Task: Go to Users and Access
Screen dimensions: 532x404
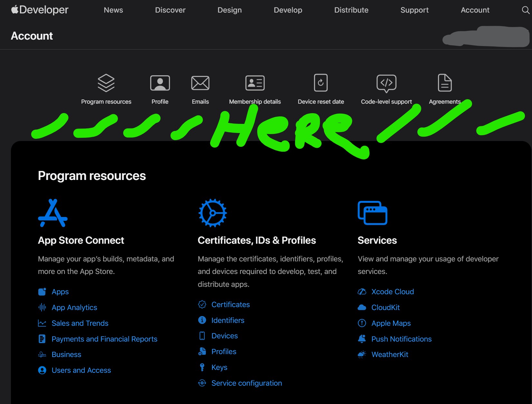Action: 81,370
